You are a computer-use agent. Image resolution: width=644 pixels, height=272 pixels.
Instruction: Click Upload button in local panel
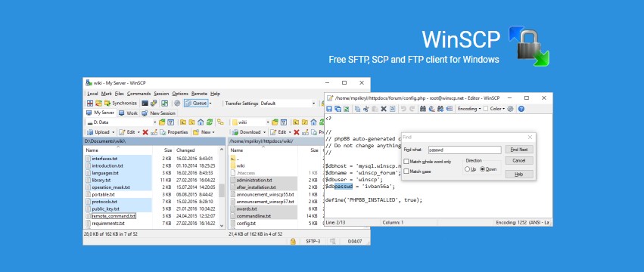point(99,132)
